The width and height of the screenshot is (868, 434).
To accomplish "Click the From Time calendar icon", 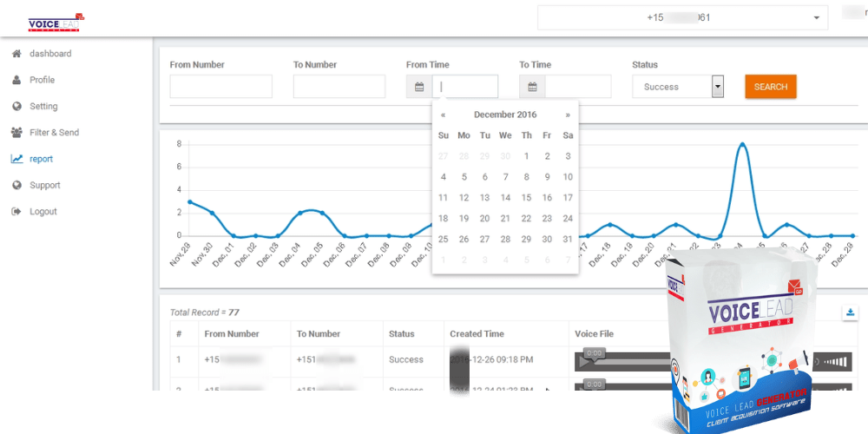I will (x=419, y=87).
